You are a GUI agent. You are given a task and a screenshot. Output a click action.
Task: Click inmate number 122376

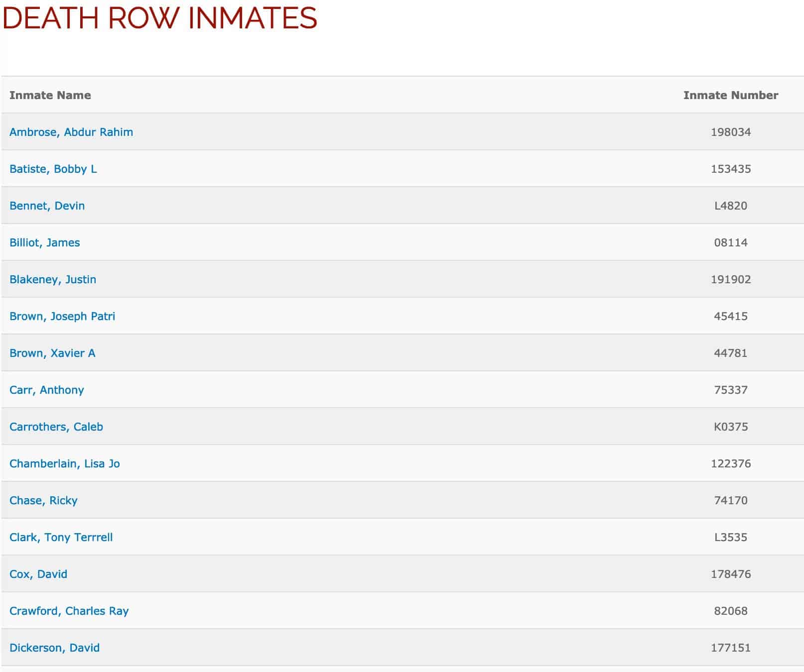pyautogui.click(x=731, y=463)
